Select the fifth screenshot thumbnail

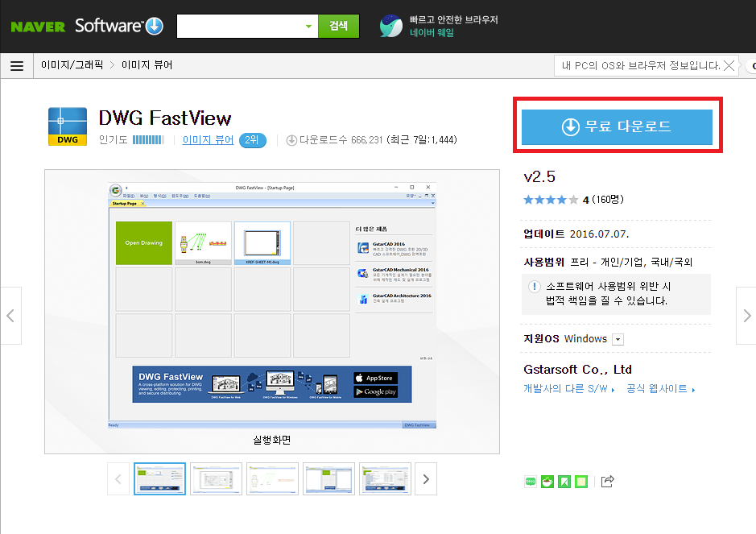pos(385,479)
